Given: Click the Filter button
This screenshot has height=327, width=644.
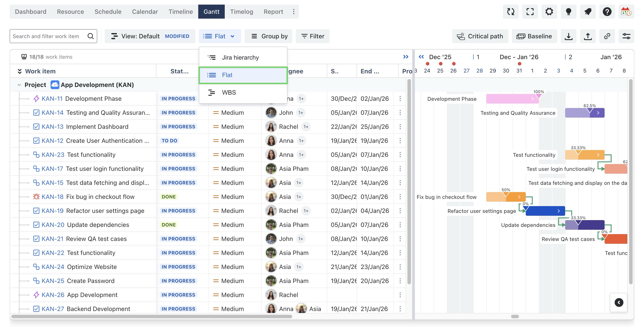Looking at the screenshot, I should [x=313, y=36].
